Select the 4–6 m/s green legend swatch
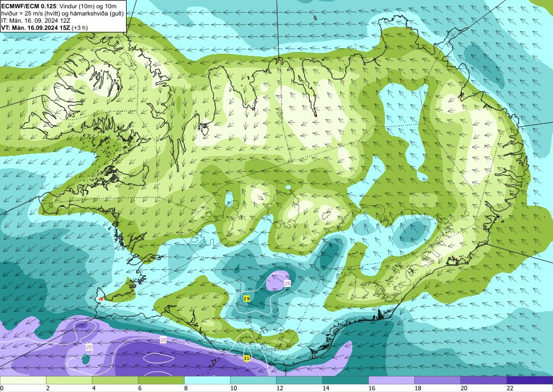553x392 pixels. [115, 380]
